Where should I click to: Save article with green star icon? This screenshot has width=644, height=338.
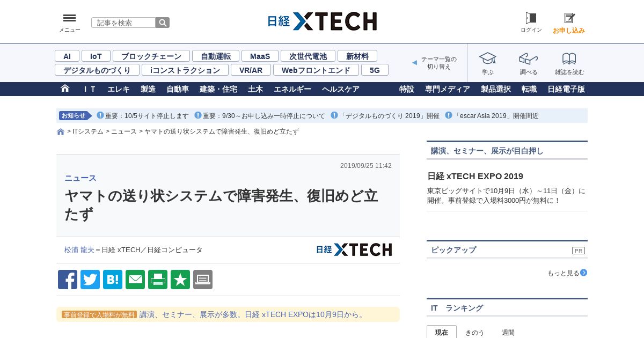point(180,280)
